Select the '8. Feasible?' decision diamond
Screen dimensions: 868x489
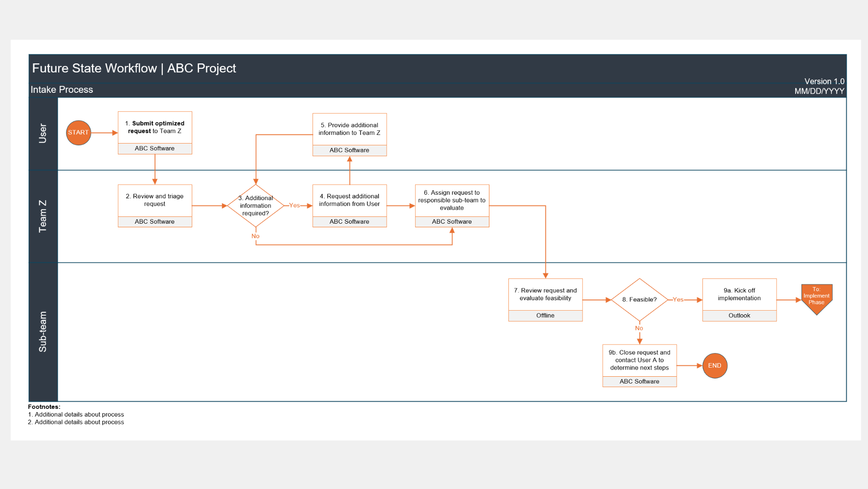639,299
